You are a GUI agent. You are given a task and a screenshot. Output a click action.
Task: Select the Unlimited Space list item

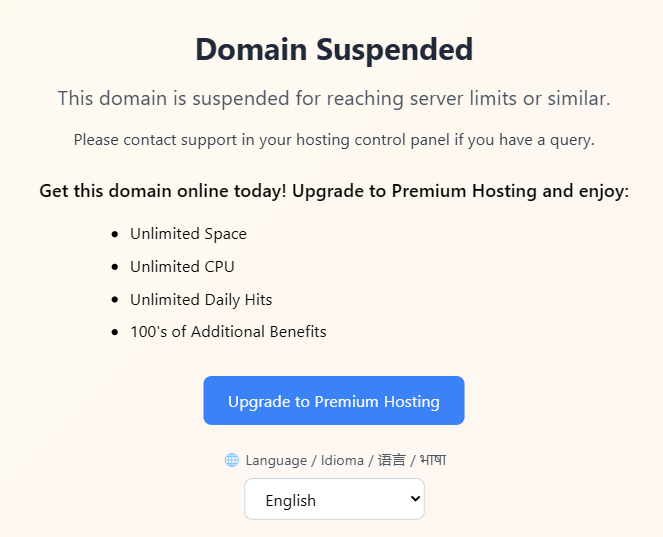tap(188, 234)
